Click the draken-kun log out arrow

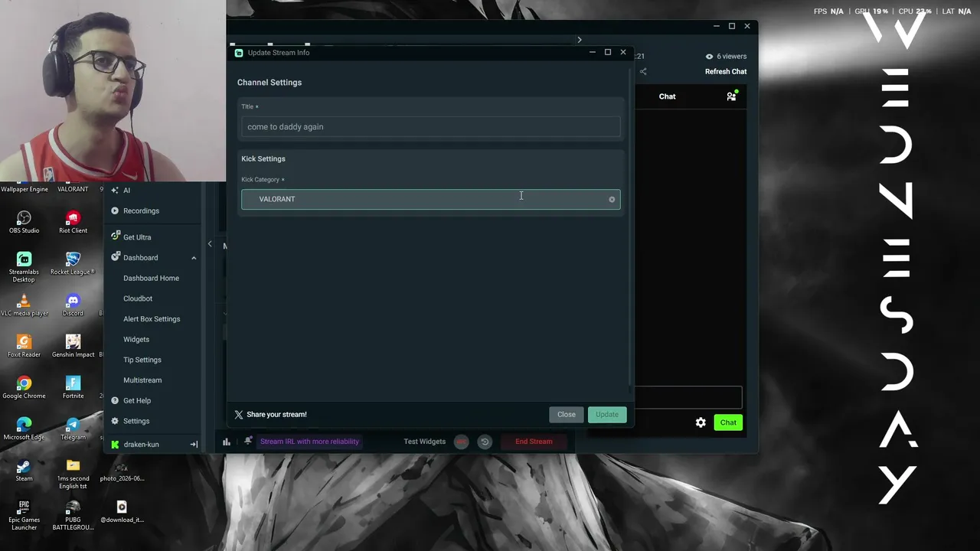click(x=194, y=444)
